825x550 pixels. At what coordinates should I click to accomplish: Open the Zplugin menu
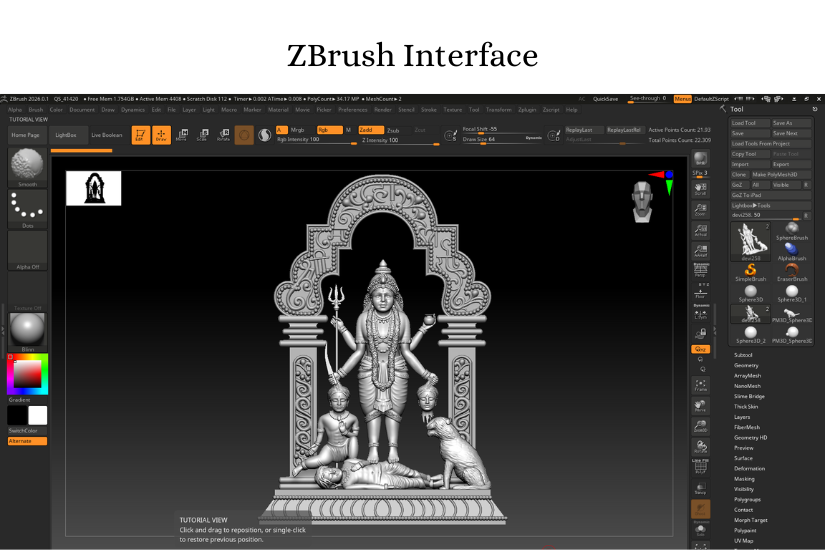point(527,109)
